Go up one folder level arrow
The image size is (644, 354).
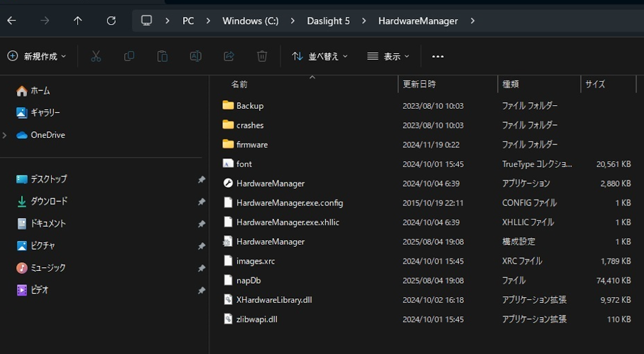click(77, 21)
